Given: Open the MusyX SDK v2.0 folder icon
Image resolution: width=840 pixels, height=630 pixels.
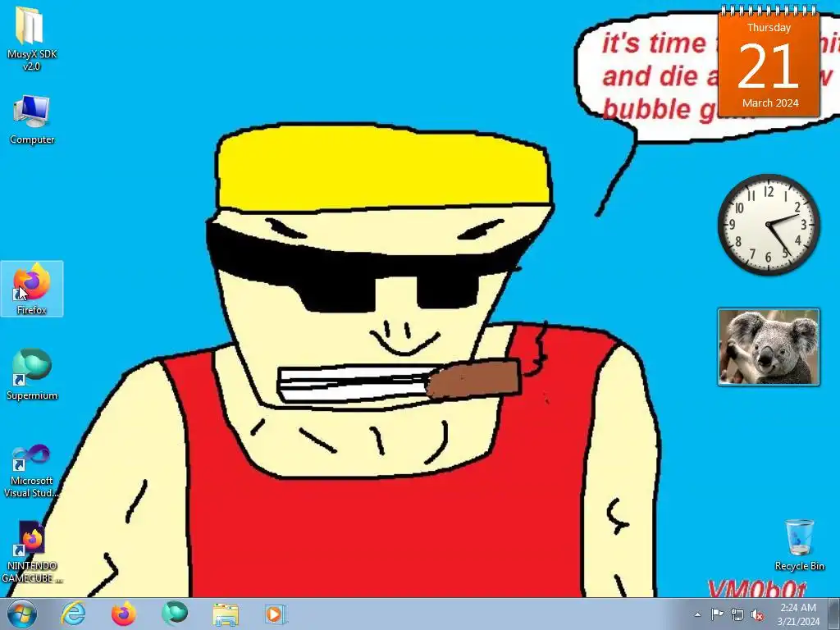Looking at the screenshot, I should coord(32,39).
